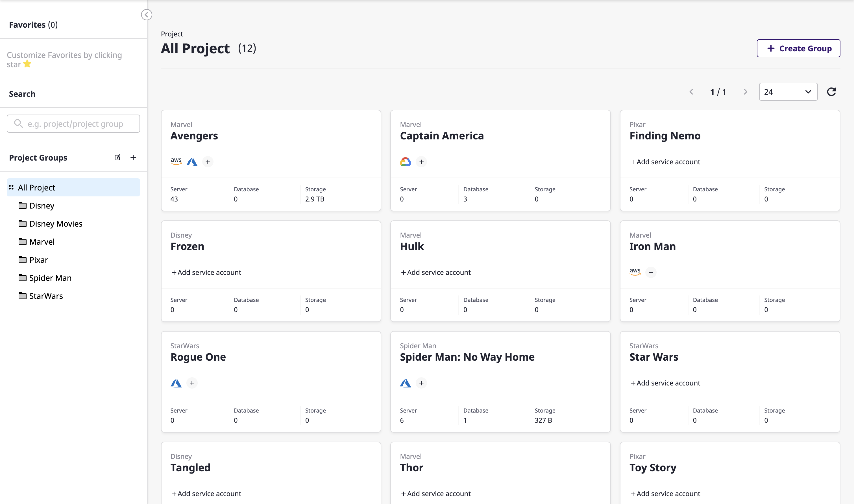Select the AWS icon on Avengers card
854x504 pixels.
(x=175, y=161)
